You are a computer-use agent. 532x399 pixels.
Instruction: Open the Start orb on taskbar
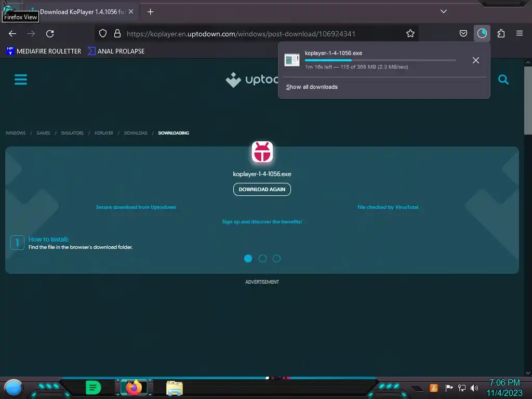click(14, 388)
